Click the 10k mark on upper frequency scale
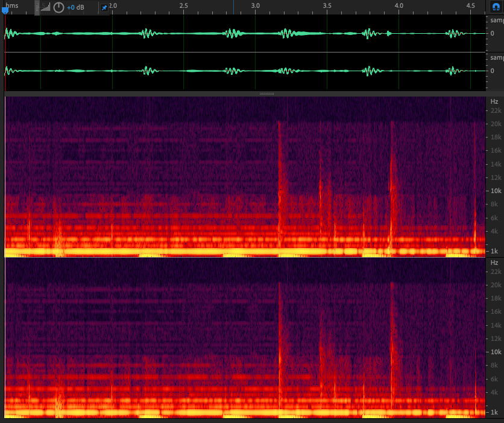 point(496,191)
